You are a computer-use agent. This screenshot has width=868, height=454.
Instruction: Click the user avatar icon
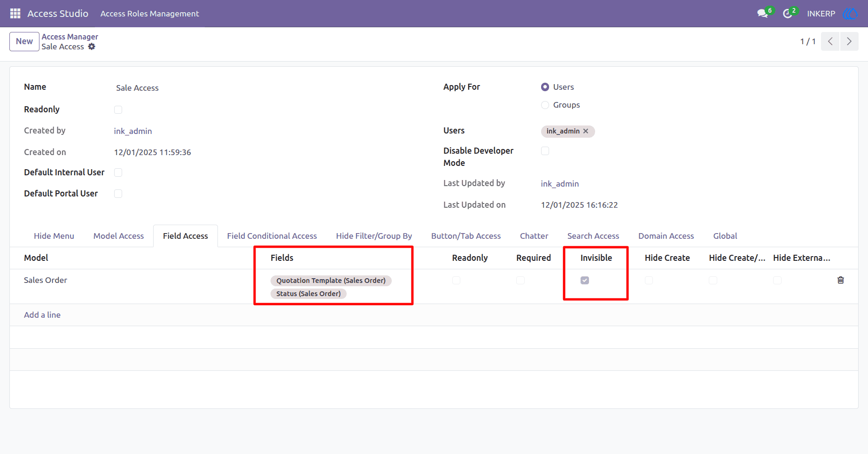tap(851, 14)
